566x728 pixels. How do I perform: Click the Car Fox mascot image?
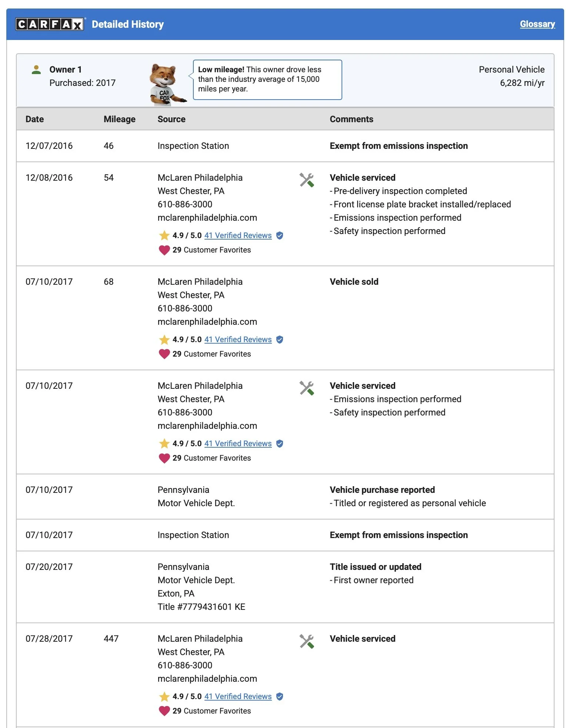167,85
